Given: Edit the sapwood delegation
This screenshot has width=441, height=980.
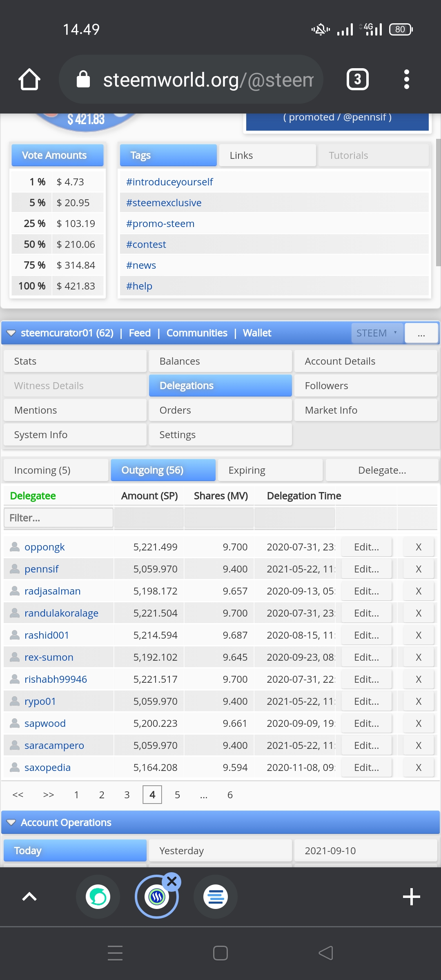Looking at the screenshot, I should coord(366,723).
